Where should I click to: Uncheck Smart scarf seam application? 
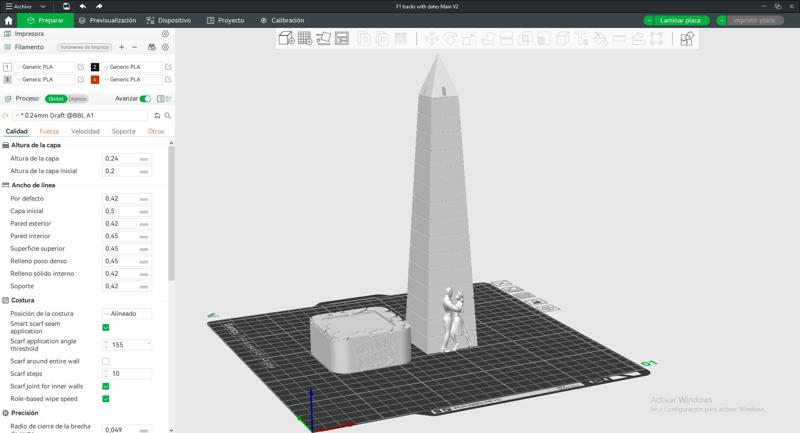pos(106,327)
